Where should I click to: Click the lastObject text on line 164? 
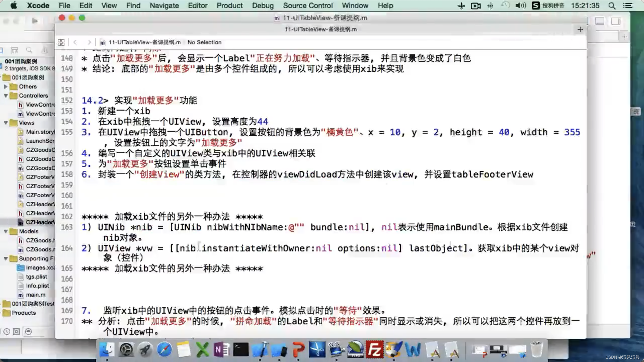click(x=436, y=248)
